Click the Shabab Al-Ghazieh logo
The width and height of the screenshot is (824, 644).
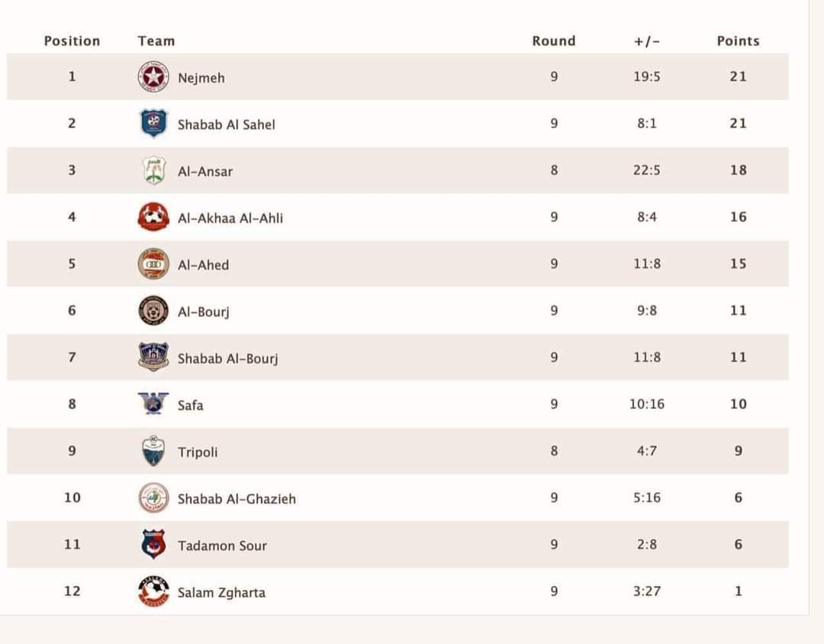(x=153, y=498)
